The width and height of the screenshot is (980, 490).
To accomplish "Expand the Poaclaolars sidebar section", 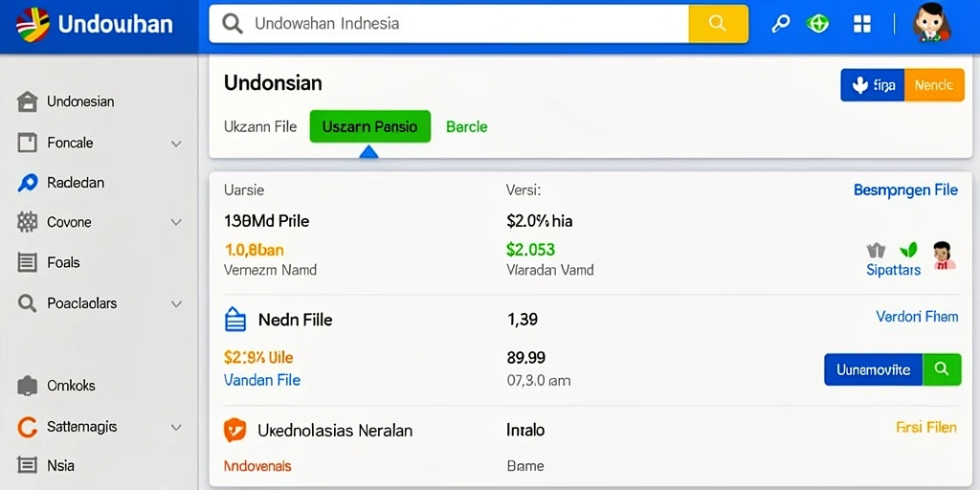I will (176, 304).
